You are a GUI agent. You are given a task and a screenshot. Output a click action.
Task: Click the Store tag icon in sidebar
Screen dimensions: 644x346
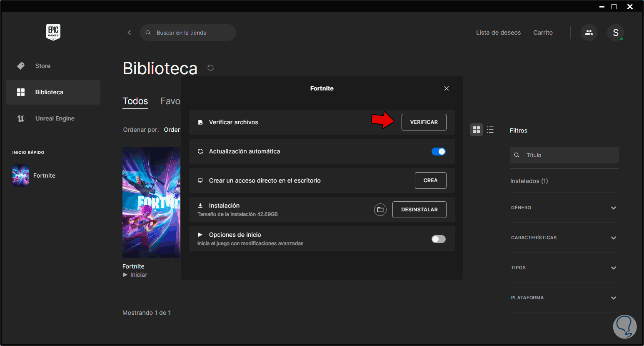click(x=21, y=66)
